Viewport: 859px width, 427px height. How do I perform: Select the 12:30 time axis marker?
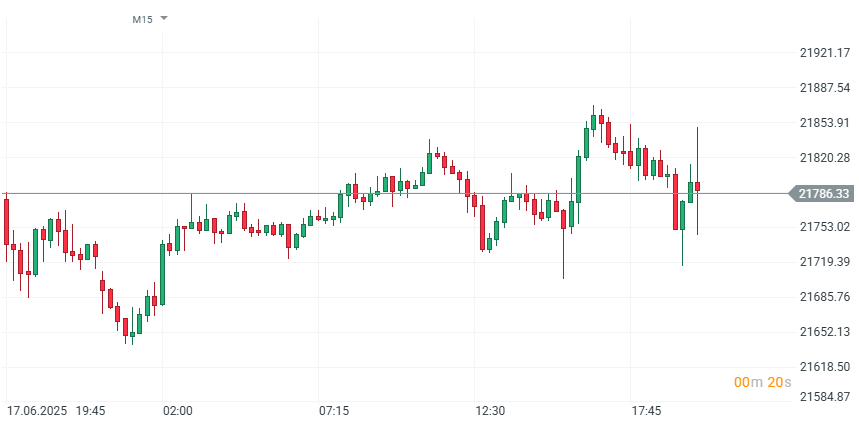[490, 411]
